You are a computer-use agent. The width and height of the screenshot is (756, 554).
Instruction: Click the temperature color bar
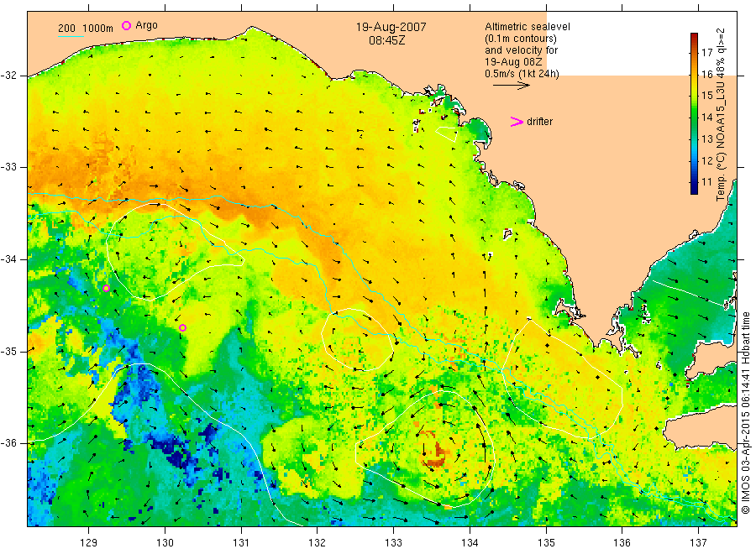694,113
